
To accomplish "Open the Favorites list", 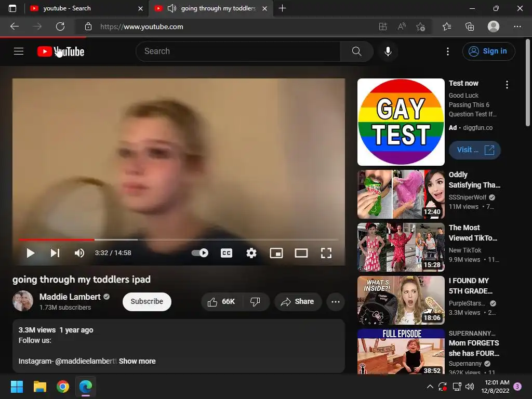I will coord(446,26).
